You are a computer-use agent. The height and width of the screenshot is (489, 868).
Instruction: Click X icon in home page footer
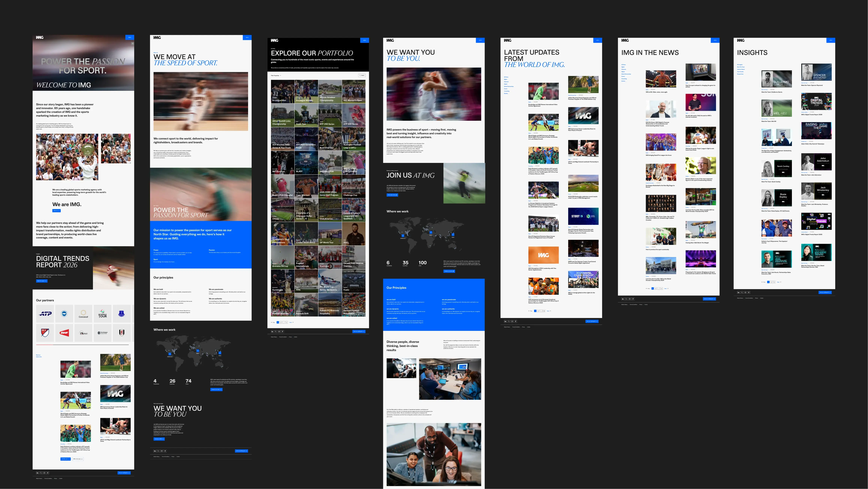pyautogui.click(x=41, y=473)
